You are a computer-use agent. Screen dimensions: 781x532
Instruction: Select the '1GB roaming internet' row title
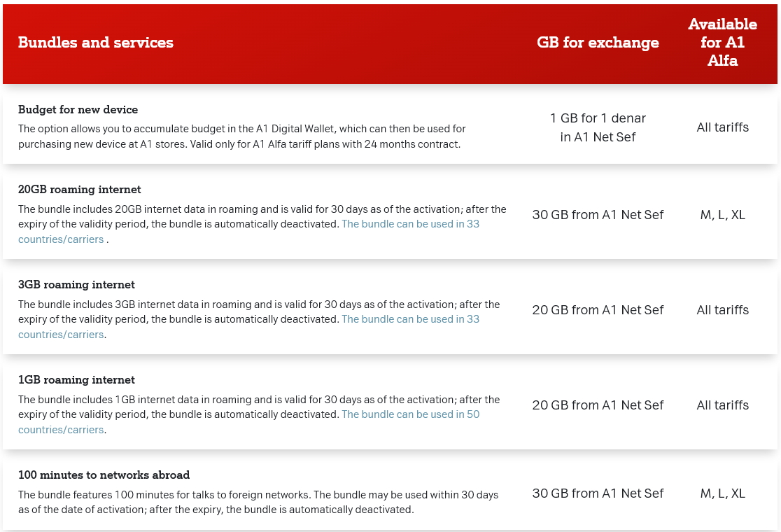tap(76, 380)
